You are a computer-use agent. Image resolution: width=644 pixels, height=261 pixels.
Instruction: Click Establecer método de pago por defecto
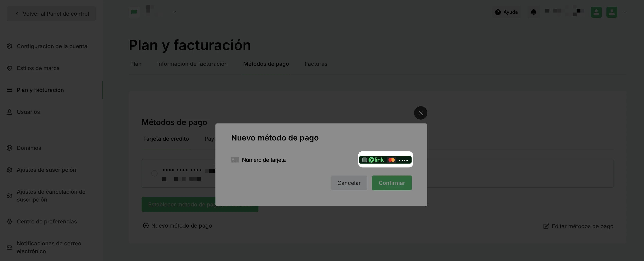(x=200, y=204)
